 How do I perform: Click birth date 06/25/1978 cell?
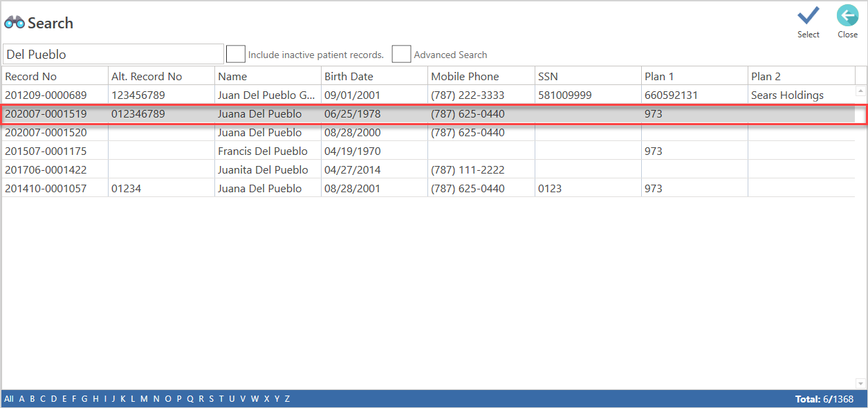click(x=374, y=113)
